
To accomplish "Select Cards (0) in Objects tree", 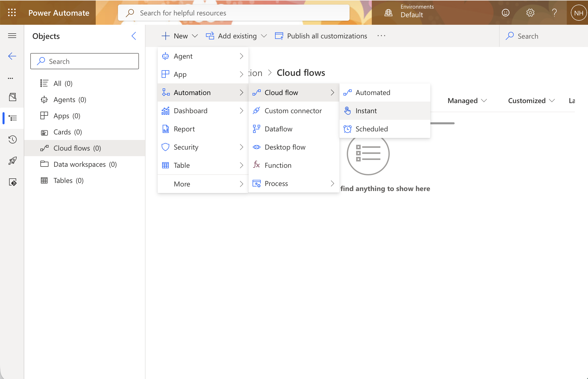I will tap(85, 132).
